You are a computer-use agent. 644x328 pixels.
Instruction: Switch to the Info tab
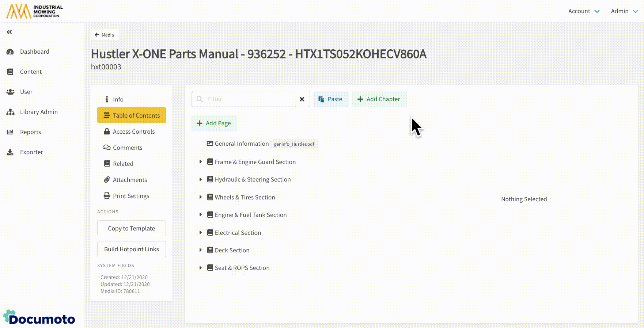click(118, 99)
